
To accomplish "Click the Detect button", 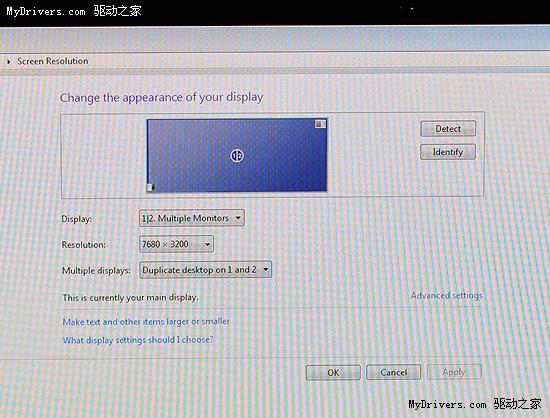I will 448,129.
